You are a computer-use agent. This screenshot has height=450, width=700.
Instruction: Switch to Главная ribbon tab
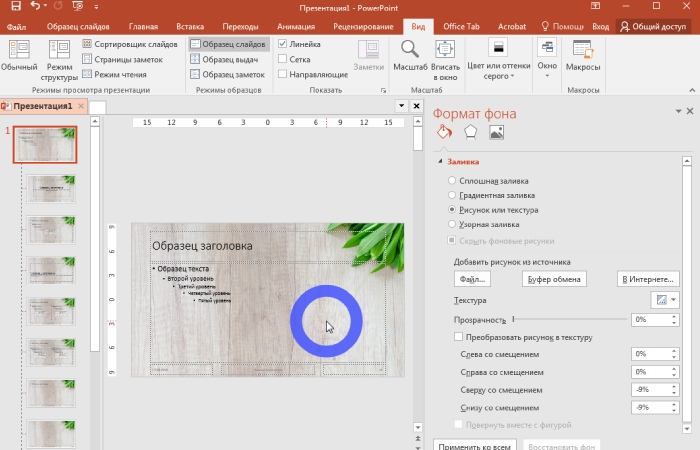(143, 26)
